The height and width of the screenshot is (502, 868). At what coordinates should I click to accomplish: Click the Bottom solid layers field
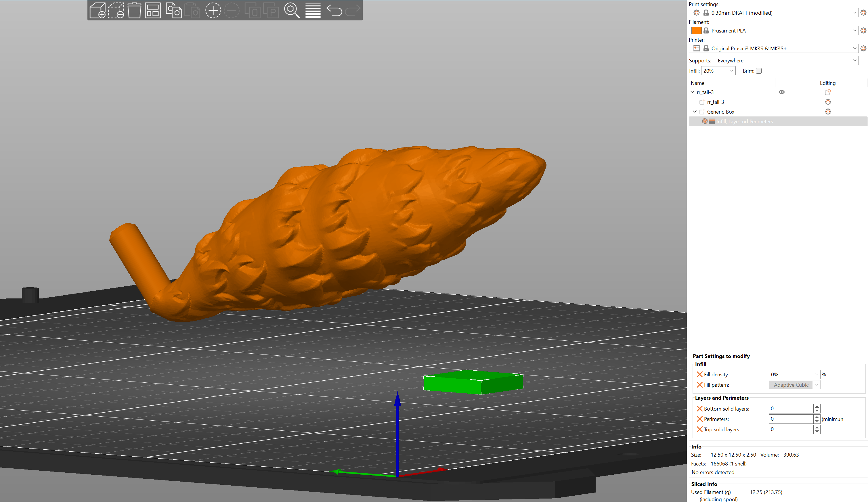coord(791,408)
